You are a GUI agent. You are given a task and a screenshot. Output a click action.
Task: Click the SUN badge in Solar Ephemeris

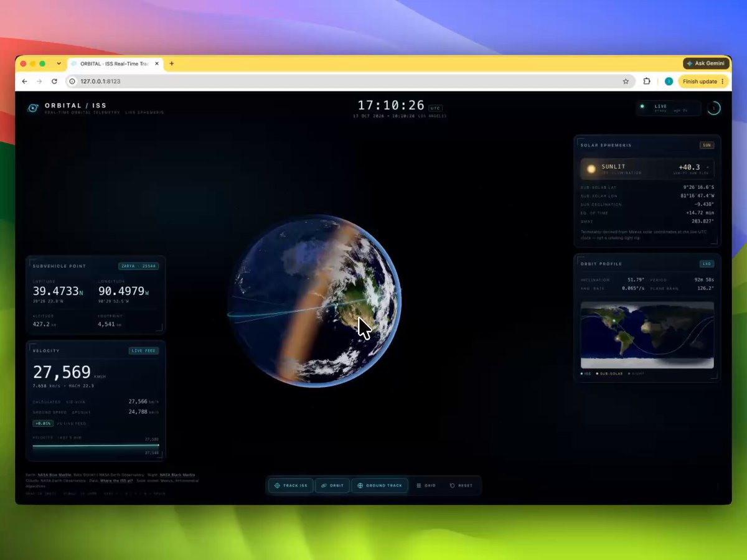[707, 145]
